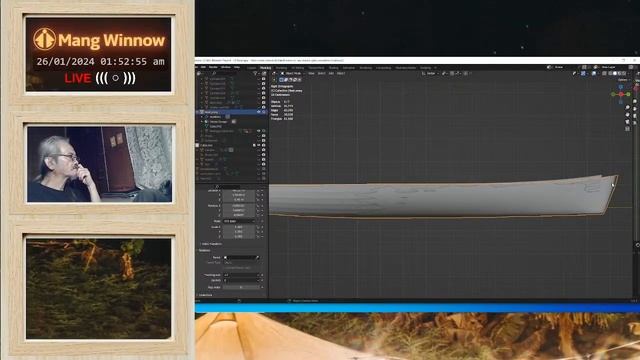Viewport: 640px width, 360px height.
Task: Open the outliner display mode icon
Action: [199, 73]
